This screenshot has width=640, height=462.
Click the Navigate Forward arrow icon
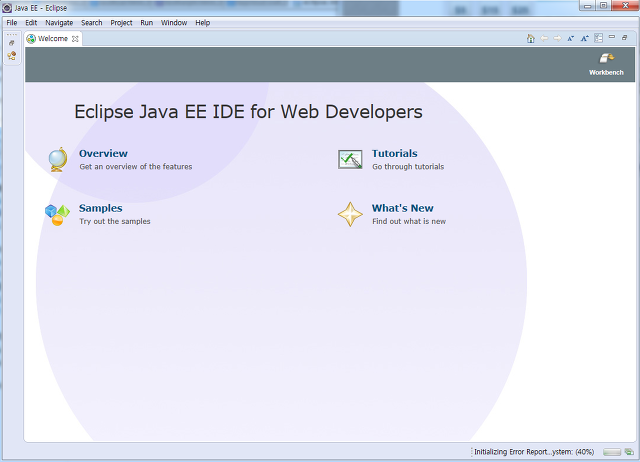[557, 38]
